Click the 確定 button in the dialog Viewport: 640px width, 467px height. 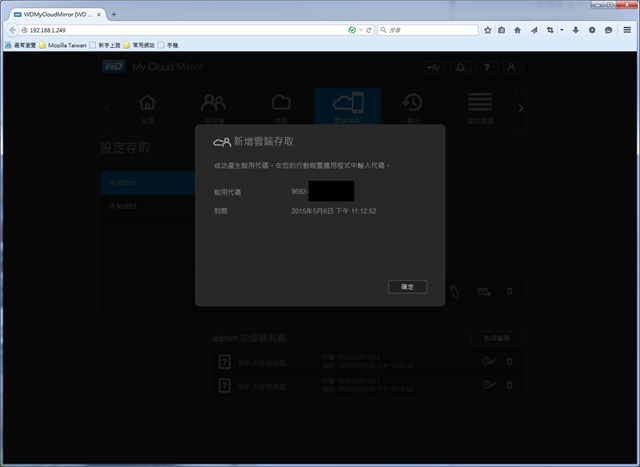coord(407,287)
